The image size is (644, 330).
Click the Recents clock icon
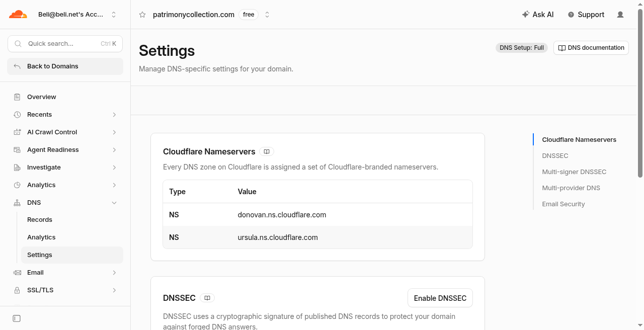[17, 115]
